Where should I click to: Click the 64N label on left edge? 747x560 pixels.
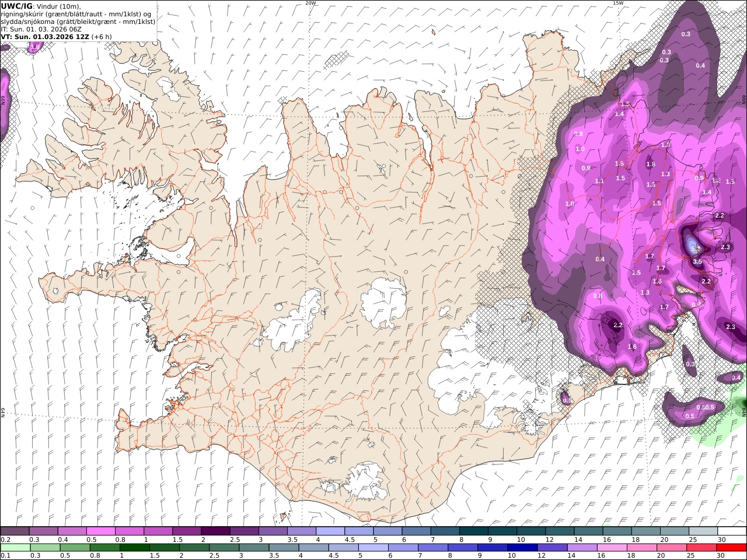(3, 412)
